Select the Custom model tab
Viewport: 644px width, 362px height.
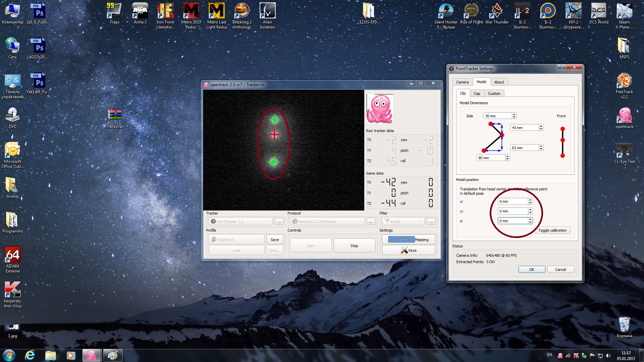(x=494, y=94)
